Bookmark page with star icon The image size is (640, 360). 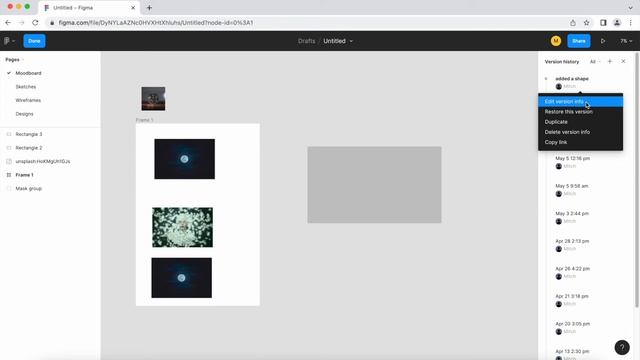[x=587, y=23]
